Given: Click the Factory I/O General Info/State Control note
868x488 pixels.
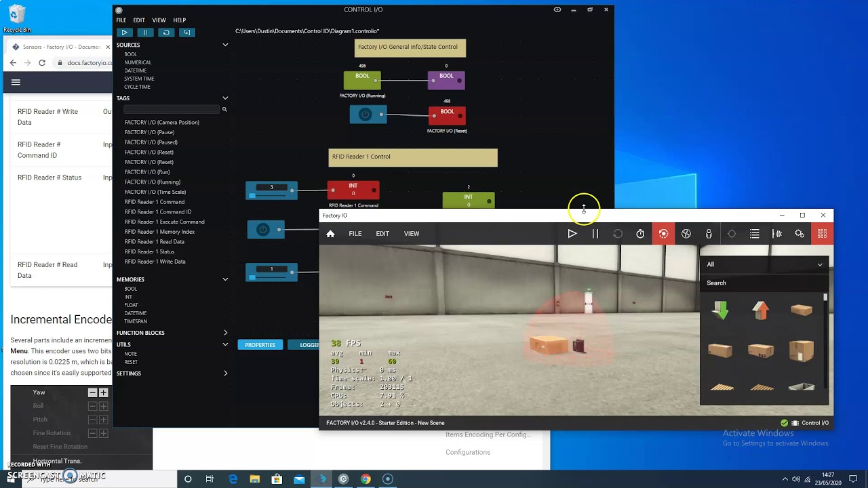Looking at the screenshot, I should point(410,47).
